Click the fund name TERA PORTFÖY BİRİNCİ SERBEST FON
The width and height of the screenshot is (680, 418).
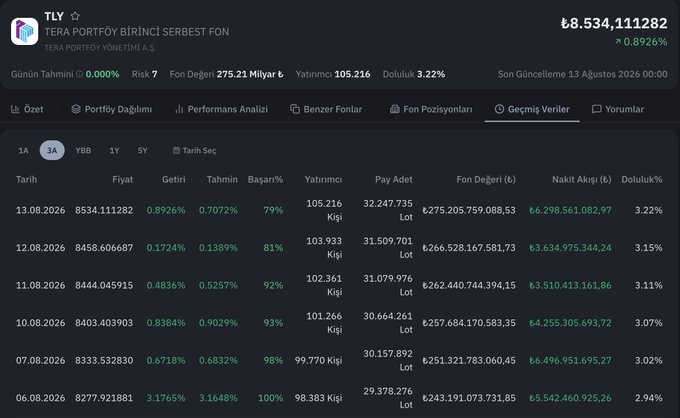point(137,32)
